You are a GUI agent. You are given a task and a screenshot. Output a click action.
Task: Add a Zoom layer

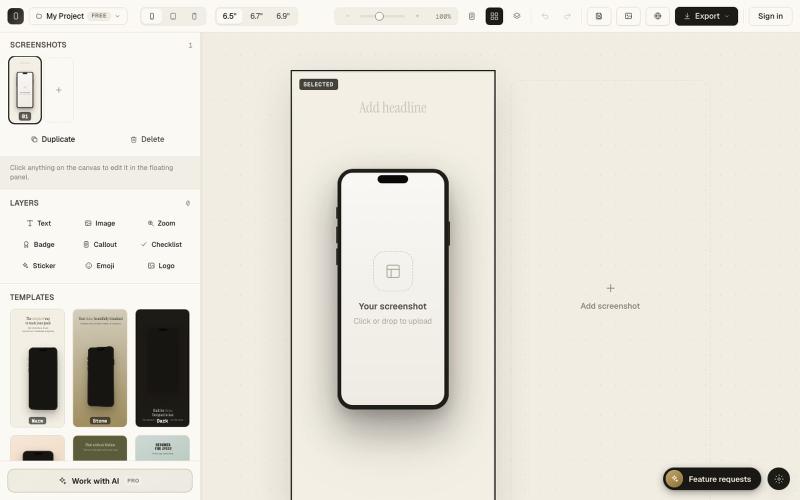(161, 223)
